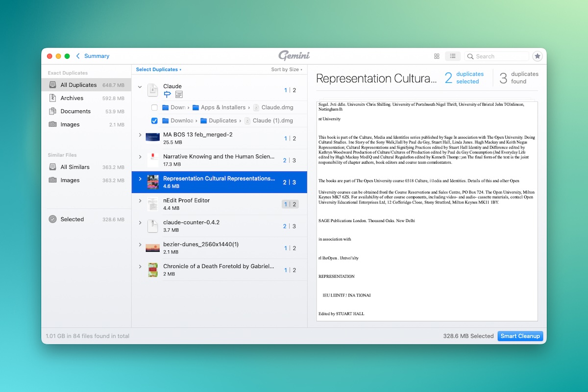The height and width of the screenshot is (392, 588).
Task: Click Chronicle of a Death Foretold thumbnail
Action: (153, 270)
